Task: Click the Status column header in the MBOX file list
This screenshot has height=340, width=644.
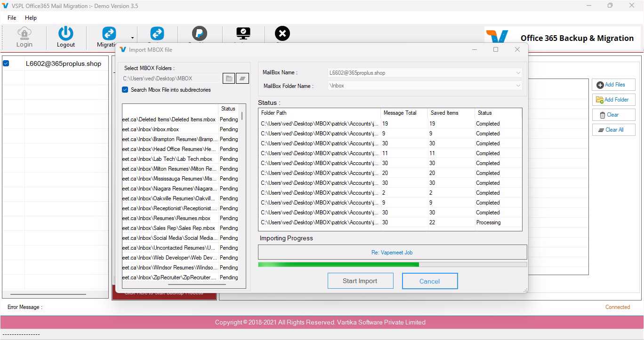Action: (229, 109)
